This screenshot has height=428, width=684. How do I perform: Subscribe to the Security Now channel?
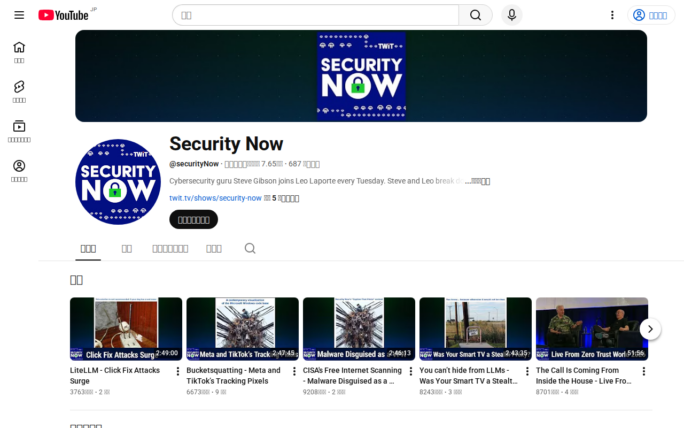point(193,219)
